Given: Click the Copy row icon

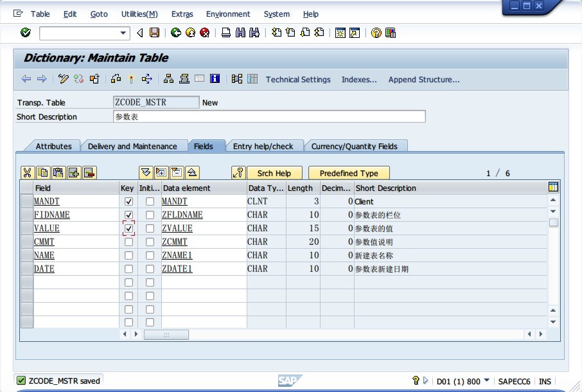Looking at the screenshot, I should (43, 173).
